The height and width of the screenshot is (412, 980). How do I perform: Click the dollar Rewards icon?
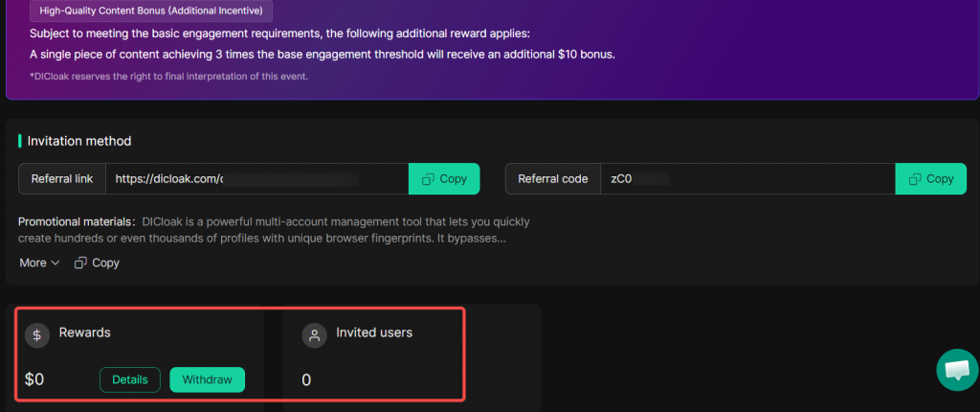click(37, 335)
